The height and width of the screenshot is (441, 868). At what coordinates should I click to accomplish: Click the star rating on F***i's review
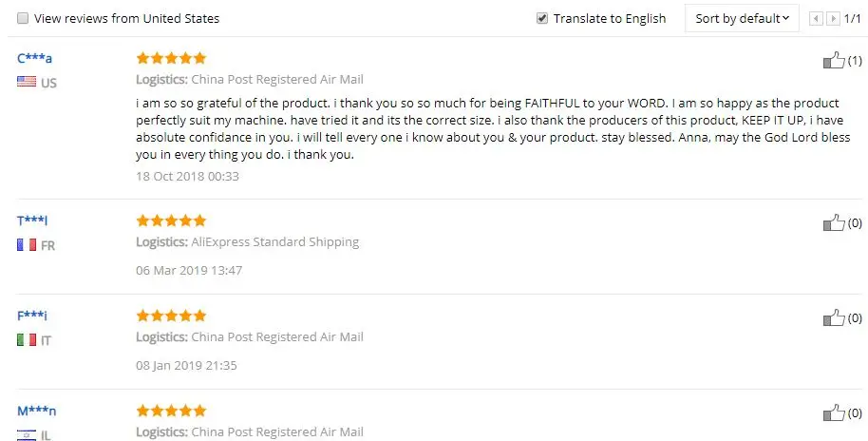tap(171, 316)
